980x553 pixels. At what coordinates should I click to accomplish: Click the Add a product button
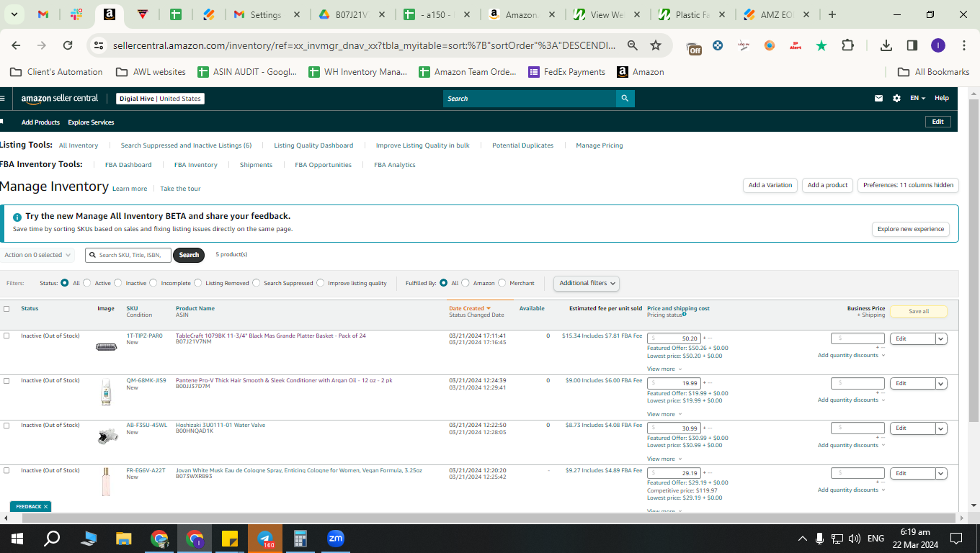pyautogui.click(x=827, y=185)
